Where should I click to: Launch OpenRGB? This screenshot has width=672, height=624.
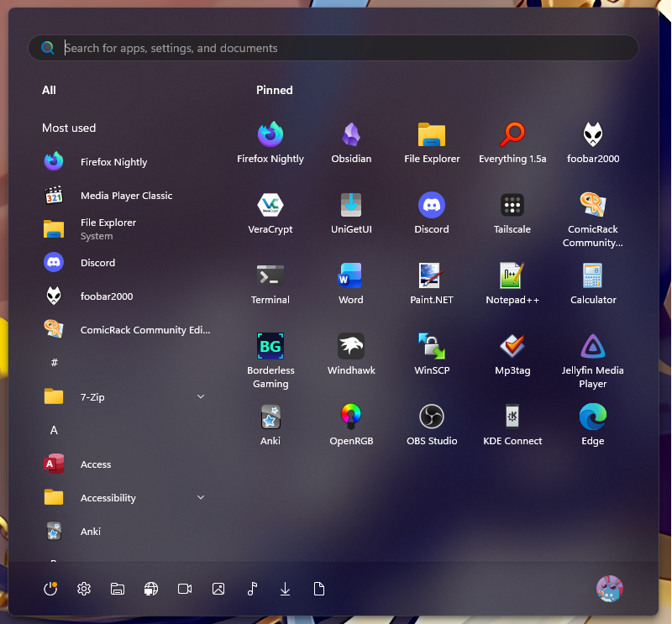(x=351, y=425)
